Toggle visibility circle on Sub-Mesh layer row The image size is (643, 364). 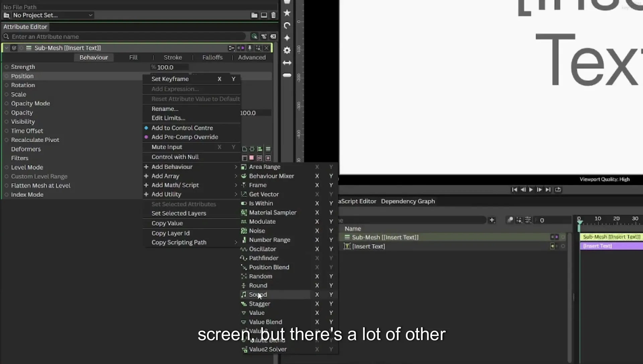coord(563,237)
